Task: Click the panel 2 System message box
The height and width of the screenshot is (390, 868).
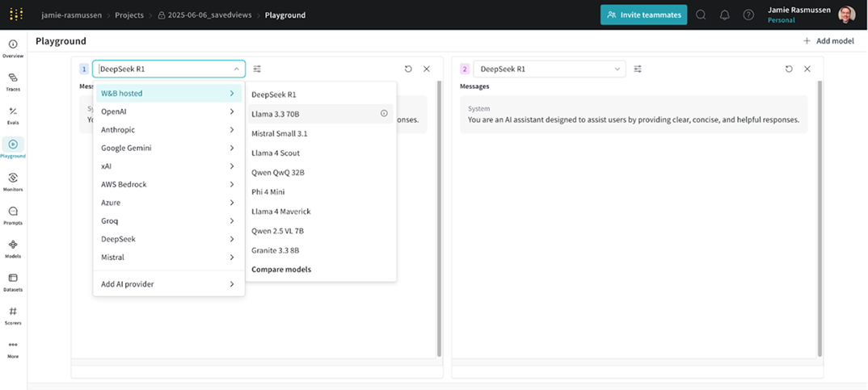Action: click(634, 115)
